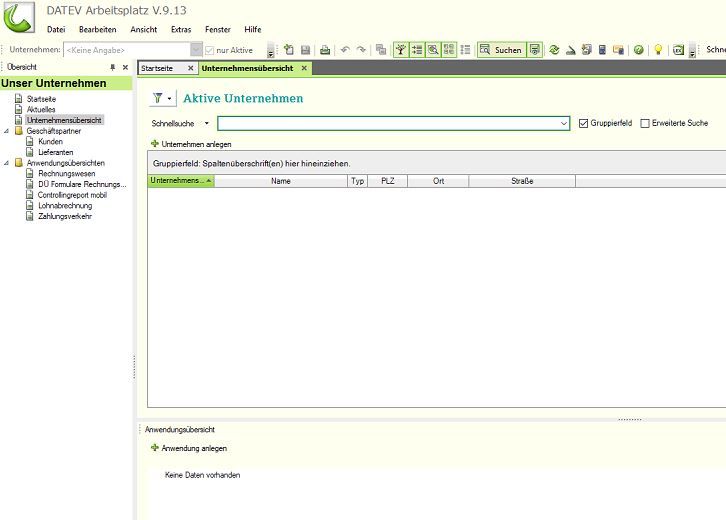Open the toolbar overflow options after nur Aktive
Screen dimensions: 726x520
[271, 51]
